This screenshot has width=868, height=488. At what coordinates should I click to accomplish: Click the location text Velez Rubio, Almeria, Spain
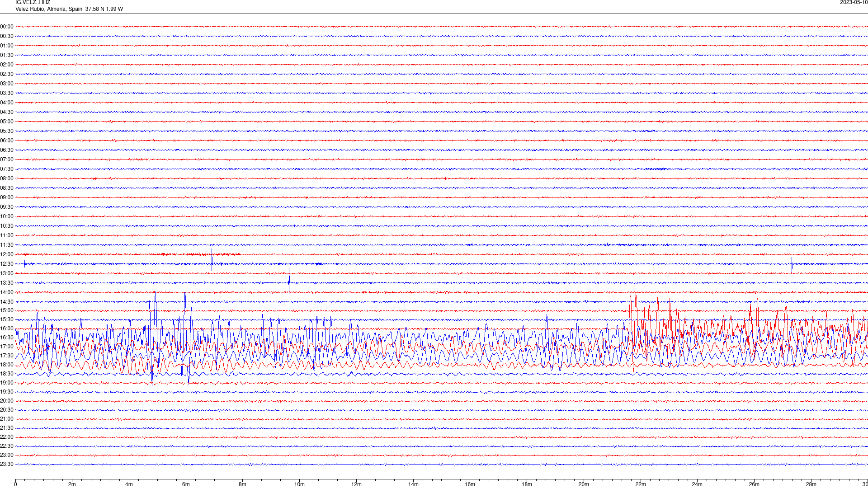(49, 9)
